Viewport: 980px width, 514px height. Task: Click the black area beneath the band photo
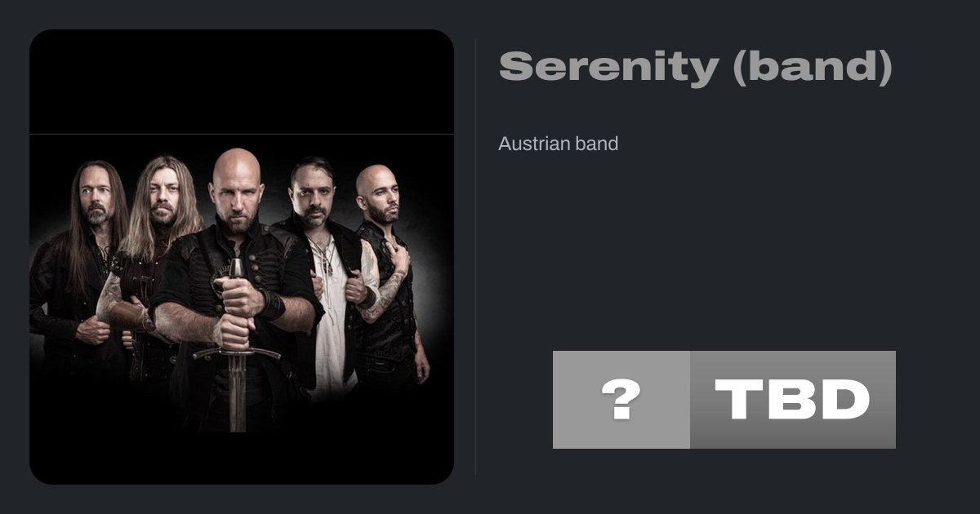click(242, 459)
